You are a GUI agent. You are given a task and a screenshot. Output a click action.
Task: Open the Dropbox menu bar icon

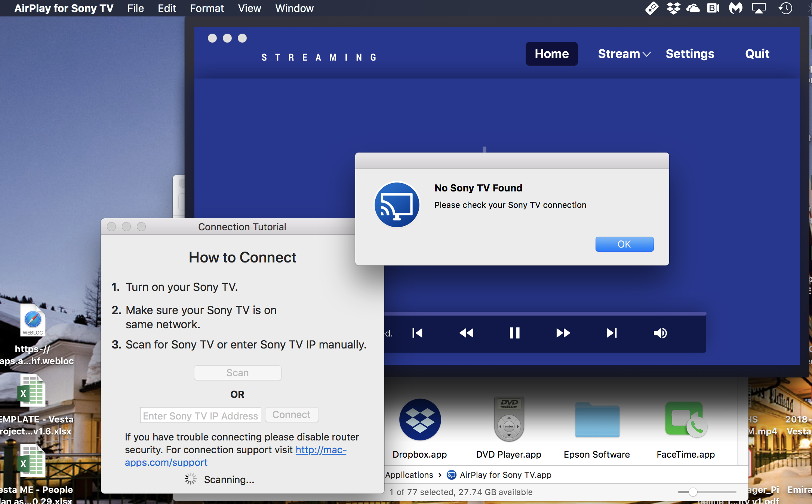click(x=673, y=8)
